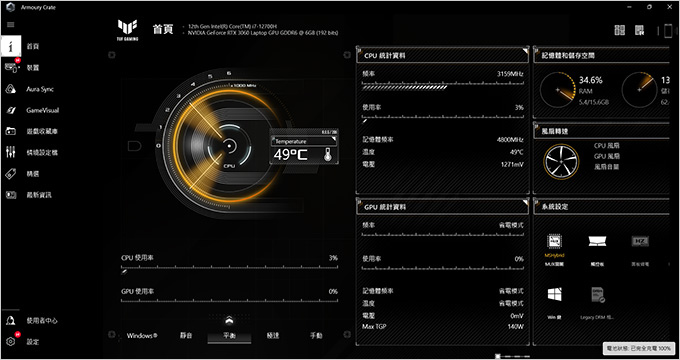Go to GameVisual page

tap(42, 110)
